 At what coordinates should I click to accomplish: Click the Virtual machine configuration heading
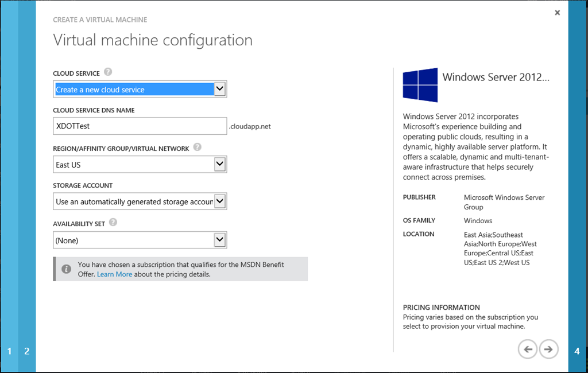click(x=153, y=40)
